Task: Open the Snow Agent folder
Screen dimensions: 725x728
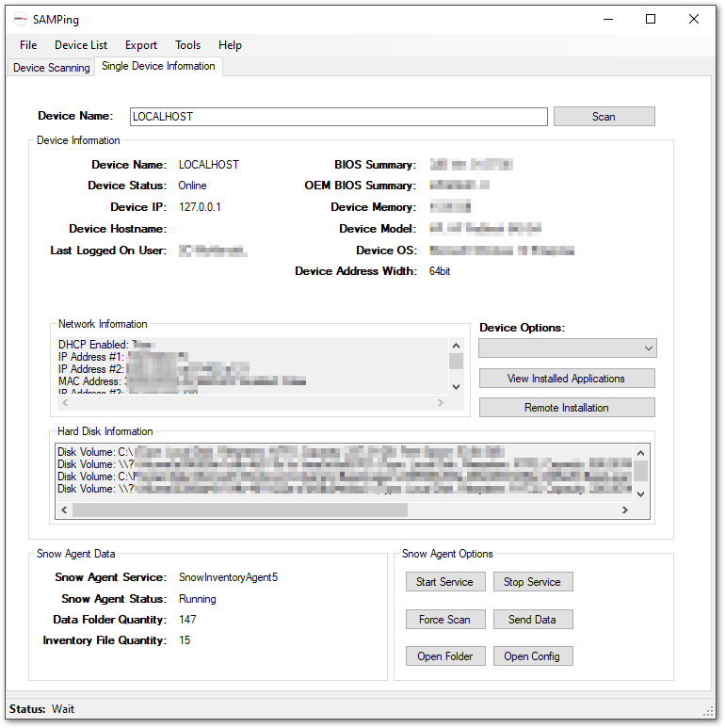Action: 444,656
